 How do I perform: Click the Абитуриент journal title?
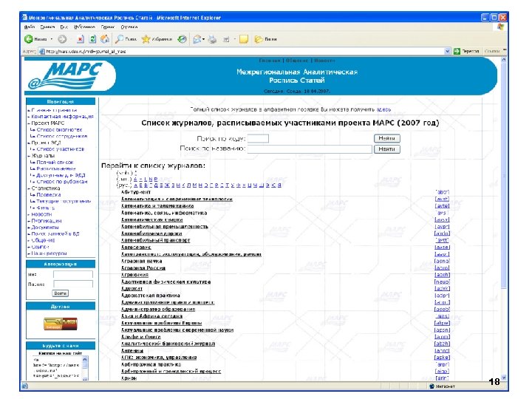coord(136,192)
